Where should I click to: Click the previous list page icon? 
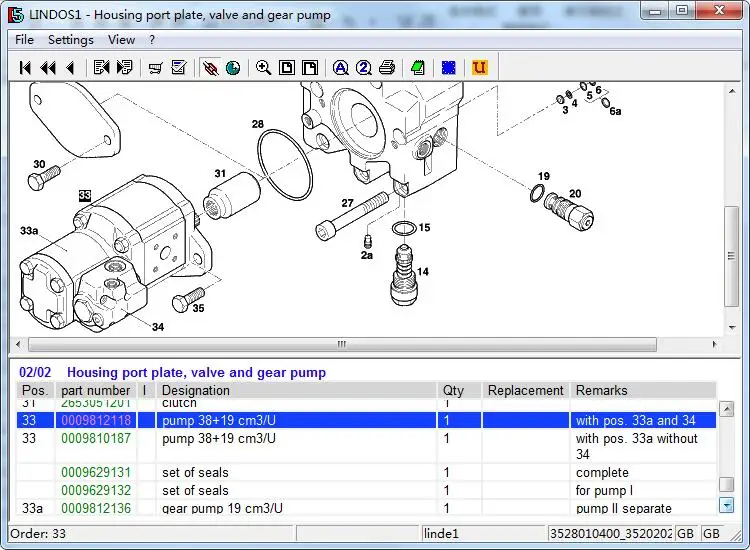pyautogui.click(x=101, y=67)
